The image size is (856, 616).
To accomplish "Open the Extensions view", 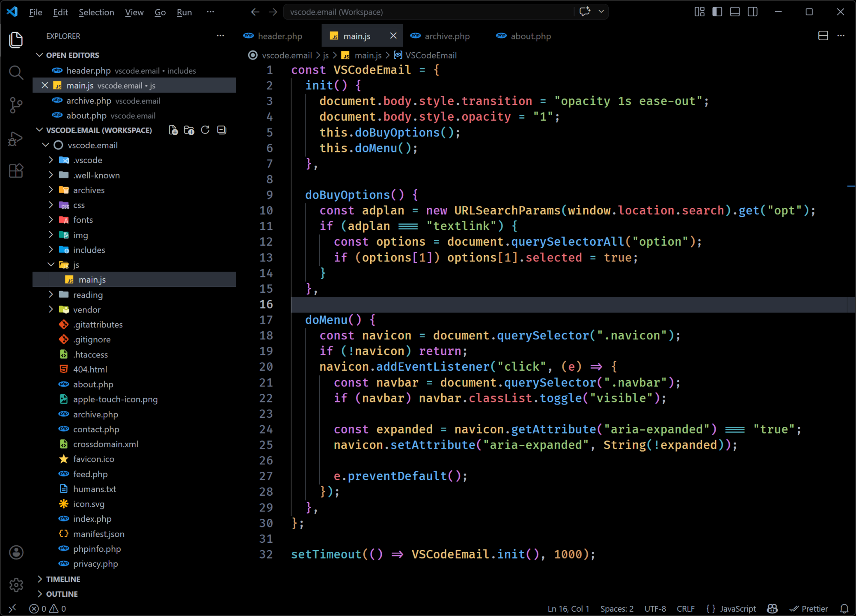I will pyautogui.click(x=16, y=171).
